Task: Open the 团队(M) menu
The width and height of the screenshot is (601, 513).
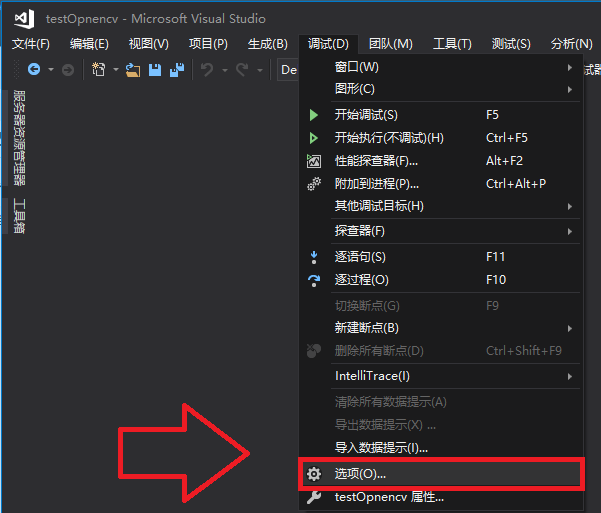Action: (391, 44)
